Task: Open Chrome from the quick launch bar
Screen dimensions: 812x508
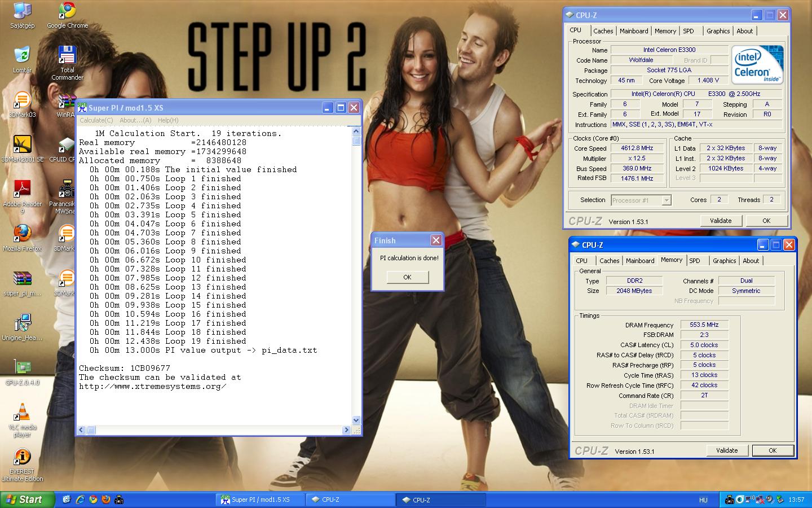Action: coord(93,500)
